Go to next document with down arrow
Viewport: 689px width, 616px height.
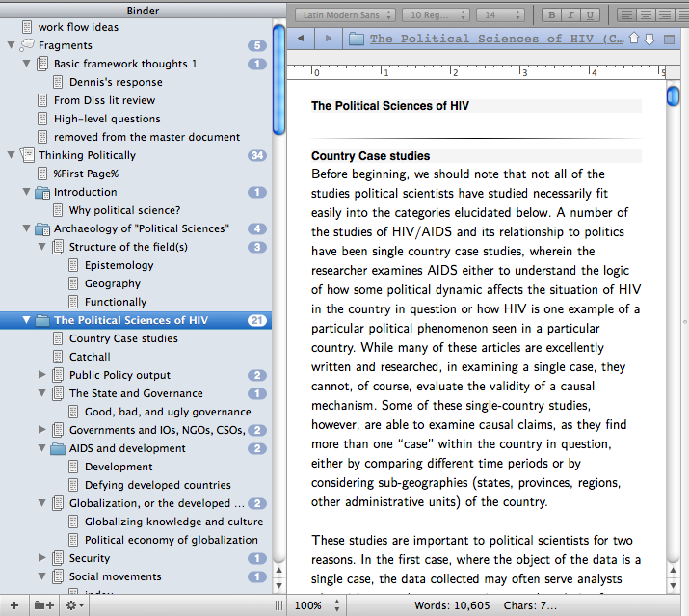pyautogui.click(x=649, y=39)
